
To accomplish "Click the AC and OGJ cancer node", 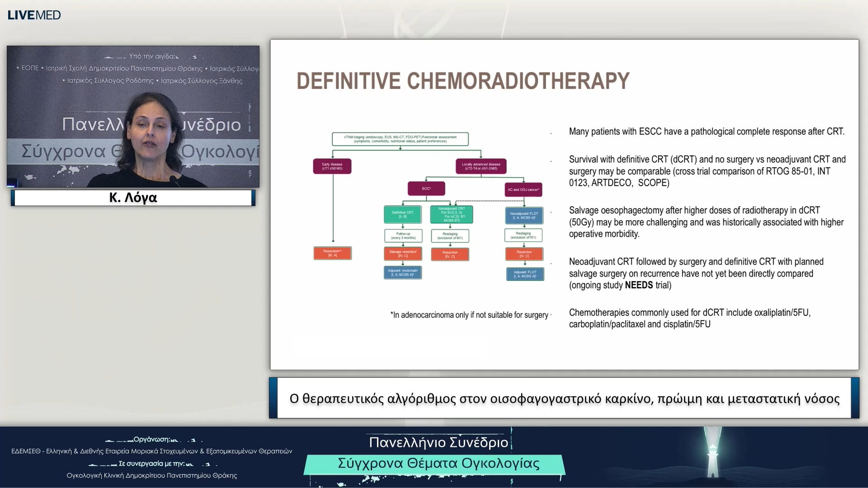I will pyautogui.click(x=523, y=190).
